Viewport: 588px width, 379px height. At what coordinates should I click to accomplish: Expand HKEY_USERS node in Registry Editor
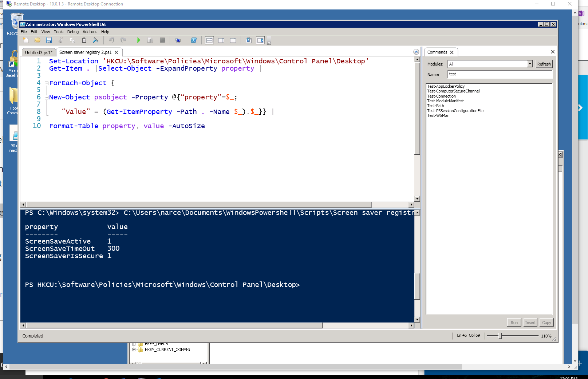134,344
